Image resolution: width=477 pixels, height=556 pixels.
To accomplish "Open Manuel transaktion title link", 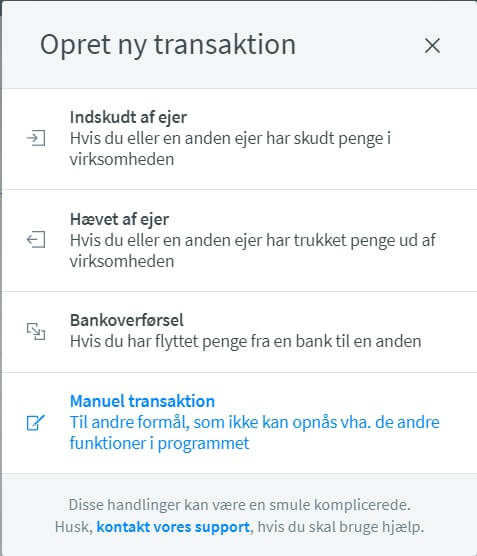I will 143,401.
